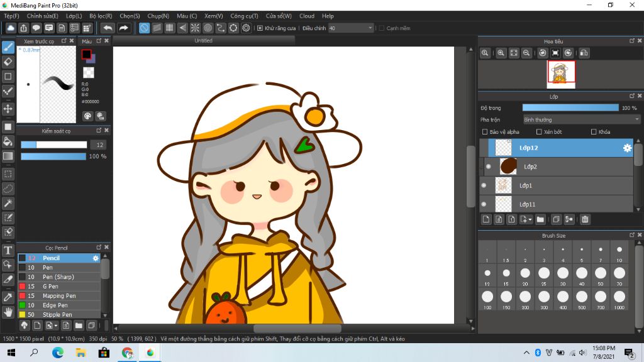Switch to the Untitled canvas tab

pos(204,41)
